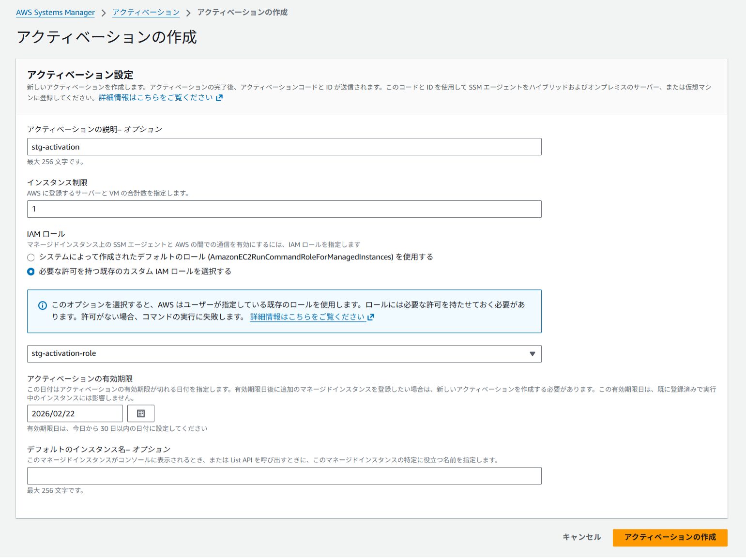Image resolution: width=746 pixels, height=560 pixels.
Task: Select the default system-created role radio button
Action: point(31,257)
